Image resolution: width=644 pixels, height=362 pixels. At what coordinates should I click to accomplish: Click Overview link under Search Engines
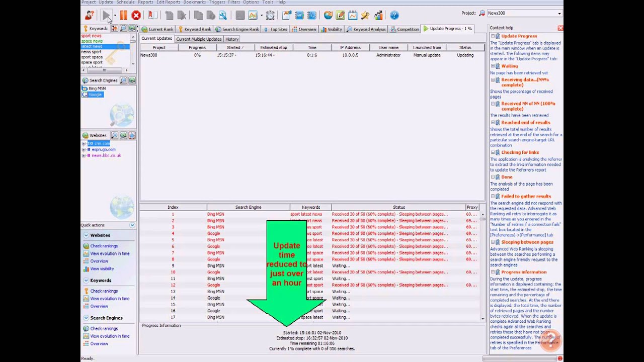(x=99, y=344)
